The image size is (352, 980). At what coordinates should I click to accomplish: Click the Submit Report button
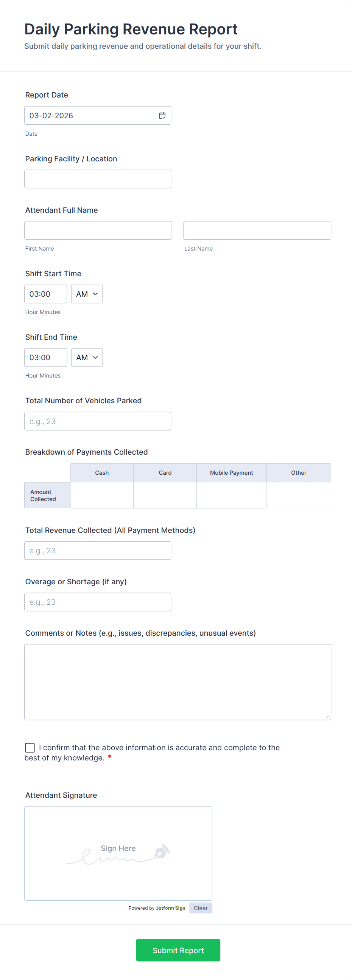(178, 950)
